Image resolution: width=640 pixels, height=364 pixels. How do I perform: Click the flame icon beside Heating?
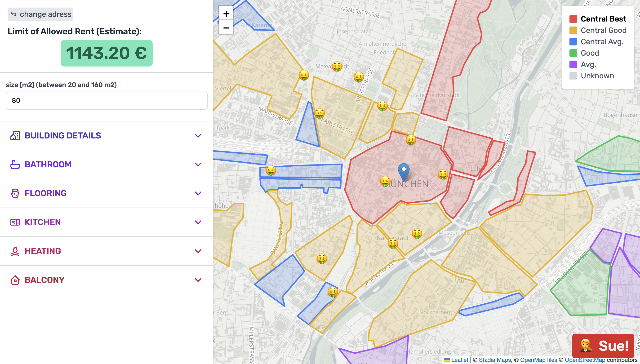pyautogui.click(x=15, y=251)
